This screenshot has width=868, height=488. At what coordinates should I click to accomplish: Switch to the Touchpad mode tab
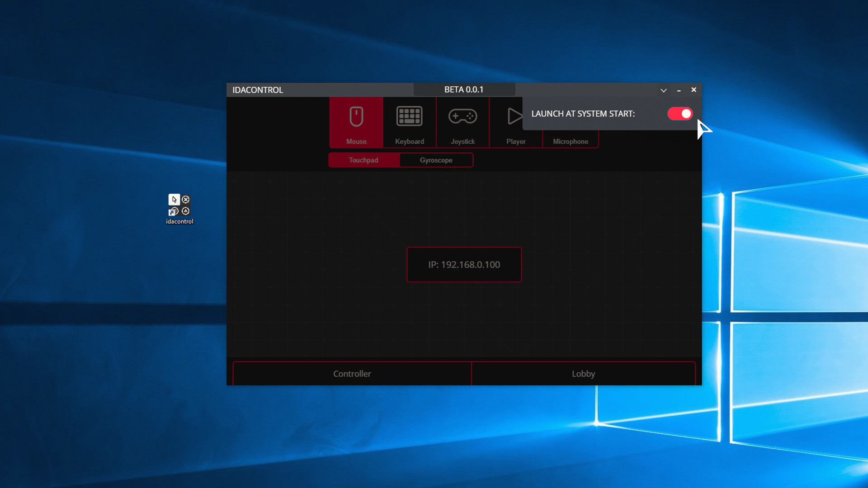[x=364, y=160]
